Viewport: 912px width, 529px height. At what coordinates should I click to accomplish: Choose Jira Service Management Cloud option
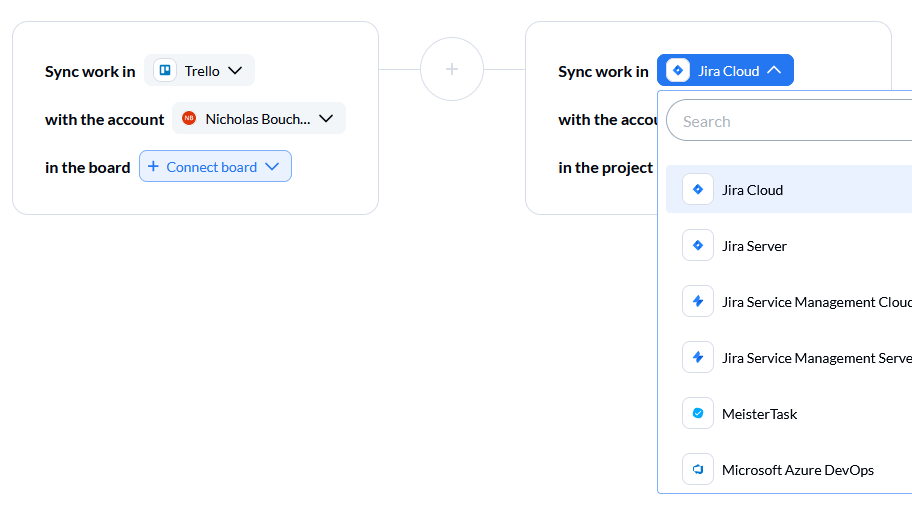click(x=789, y=301)
